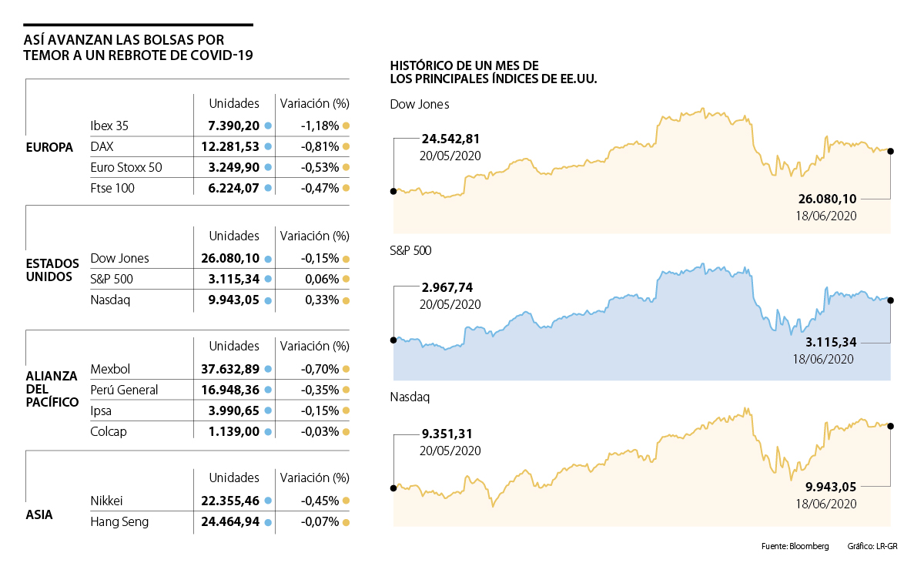924x573 pixels.
Task: Click the blue dot beside Colcap 1.139,00
Action: 268,432
